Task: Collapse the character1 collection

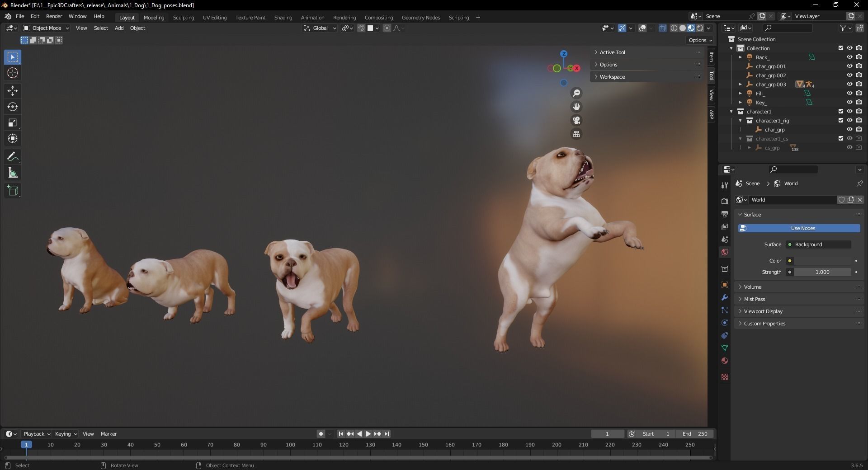Action: tap(731, 112)
